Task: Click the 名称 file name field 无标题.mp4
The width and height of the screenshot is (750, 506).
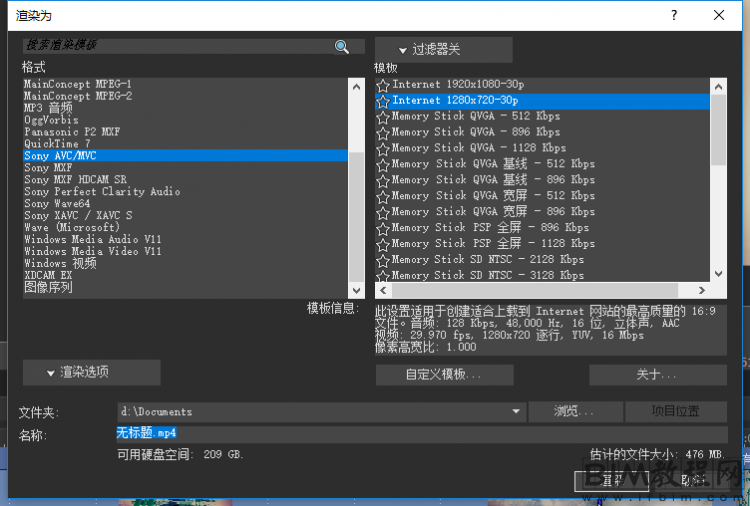Action: [422, 433]
